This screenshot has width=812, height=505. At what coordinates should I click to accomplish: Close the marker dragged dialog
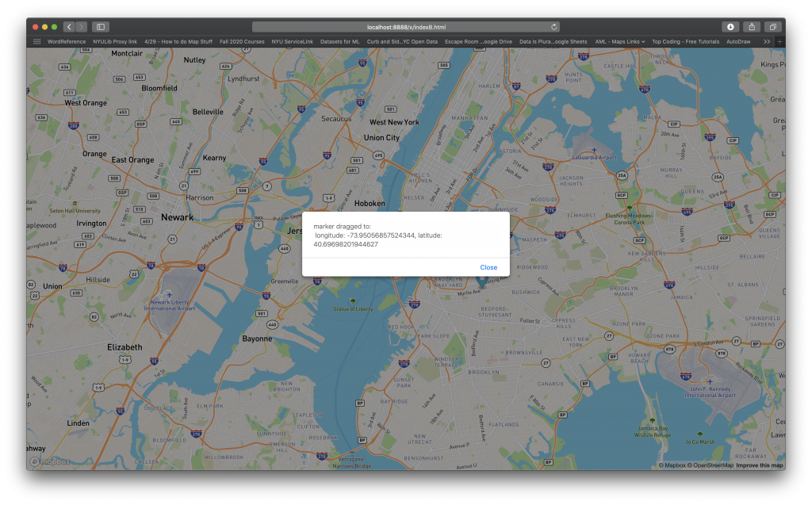pos(488,267)
